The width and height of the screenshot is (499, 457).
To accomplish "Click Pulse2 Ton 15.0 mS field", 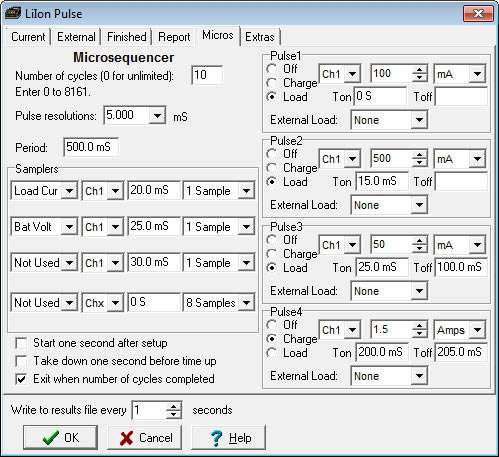I will tap(382, 182).
